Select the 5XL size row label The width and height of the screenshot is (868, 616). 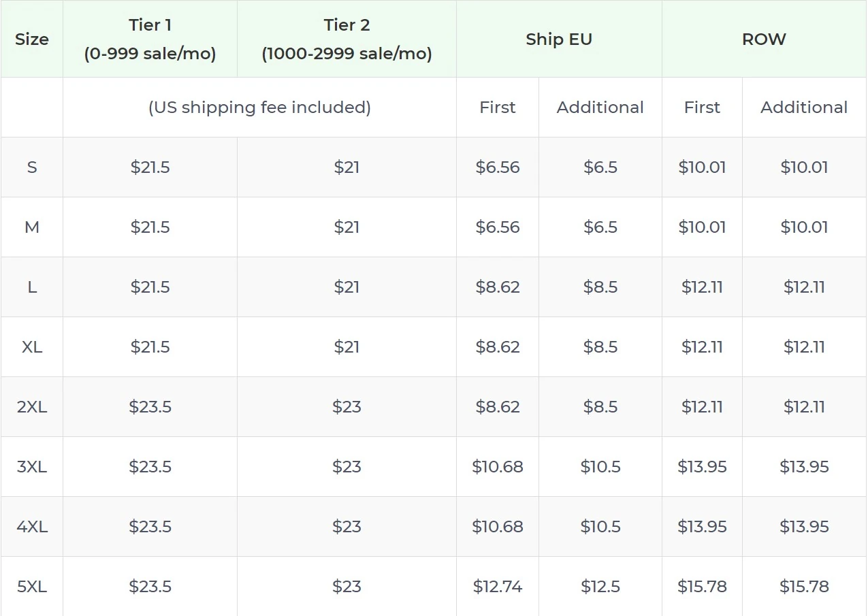tap(32, 587)
